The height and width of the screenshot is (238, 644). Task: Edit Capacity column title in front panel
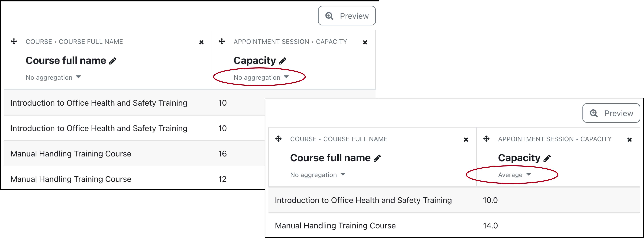[547, 158]
